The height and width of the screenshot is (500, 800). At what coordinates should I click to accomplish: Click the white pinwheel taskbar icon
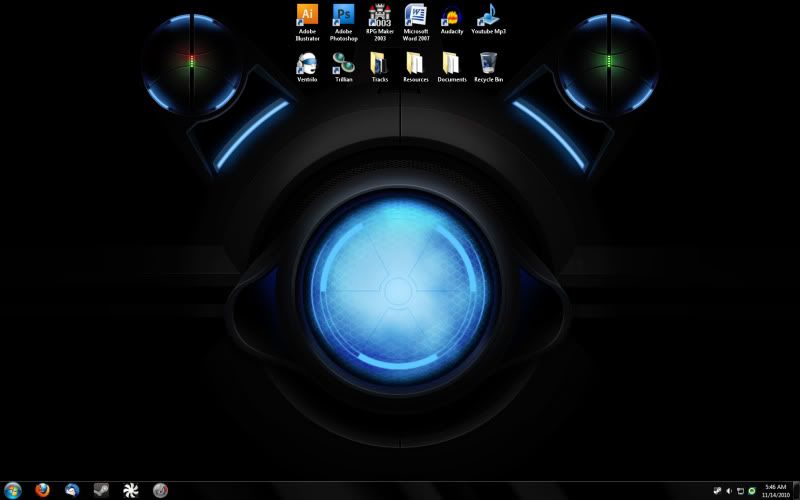pos(131,490)
